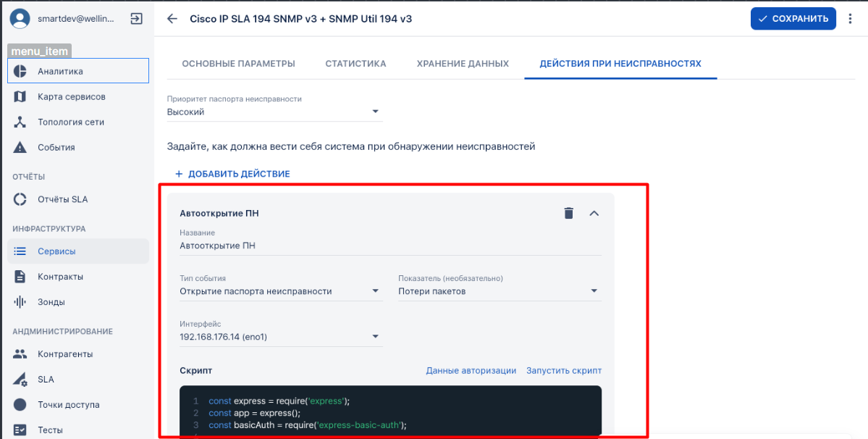The image size is (868, 439).
Task: Switch to Статистика tab
Action: point(356,64)
